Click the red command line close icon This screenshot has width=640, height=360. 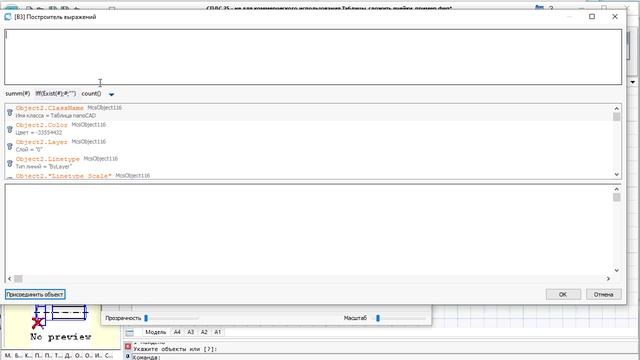[x=128, y=347]
